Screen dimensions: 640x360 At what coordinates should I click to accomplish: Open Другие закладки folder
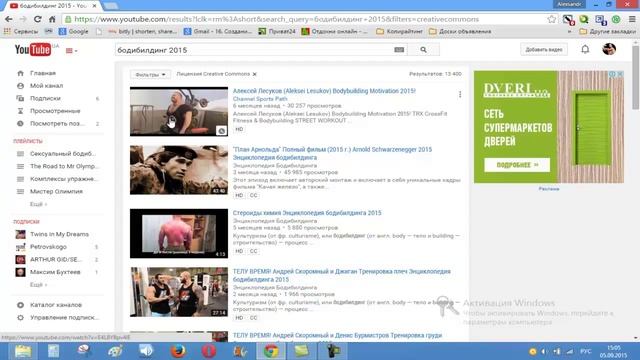click(x=607, y=31)
